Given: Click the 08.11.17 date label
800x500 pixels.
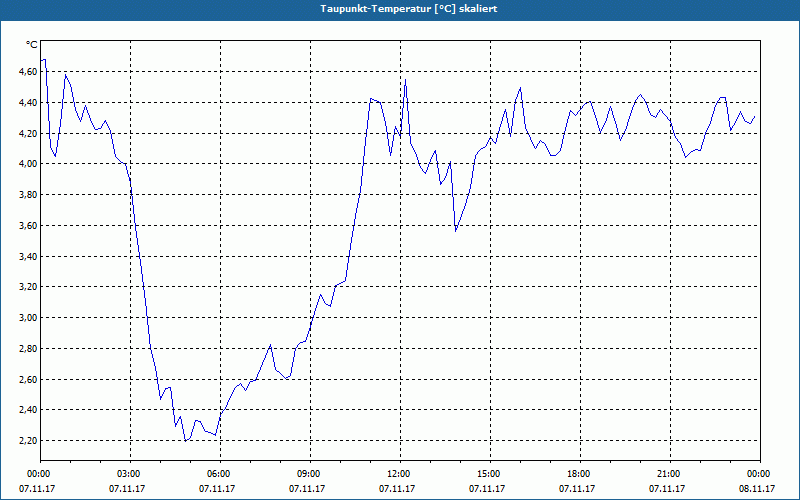Looking at the screenshot, I should point(757,489).
